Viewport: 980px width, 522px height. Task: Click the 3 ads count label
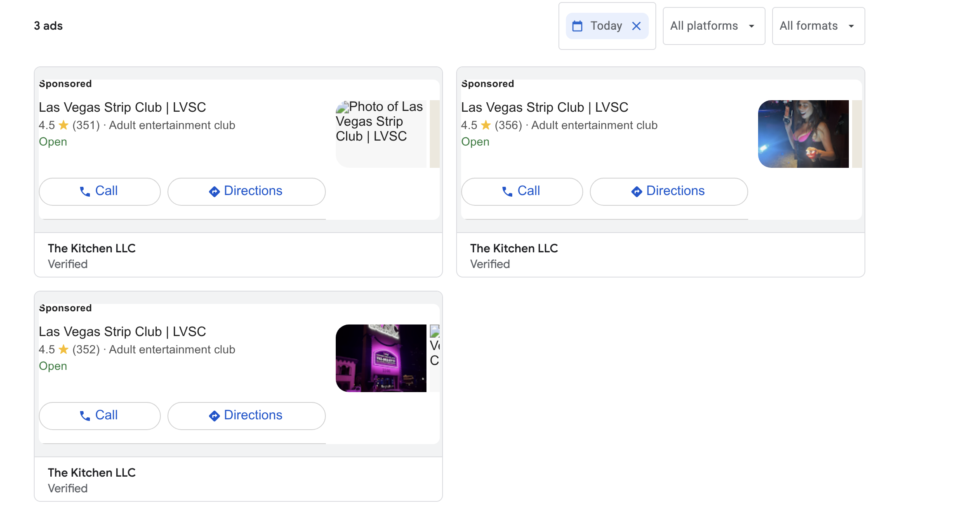(x=48, y=26)
